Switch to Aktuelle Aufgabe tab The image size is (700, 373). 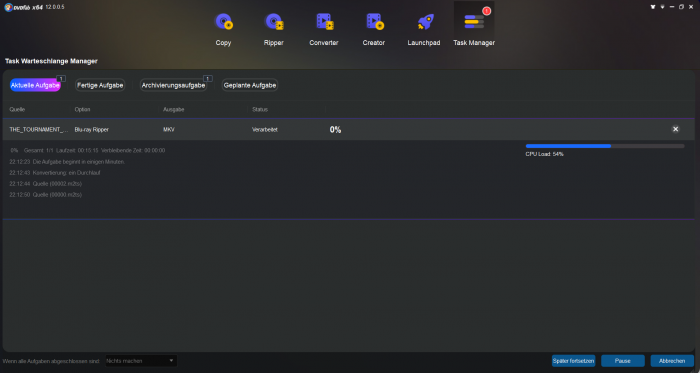35,85
